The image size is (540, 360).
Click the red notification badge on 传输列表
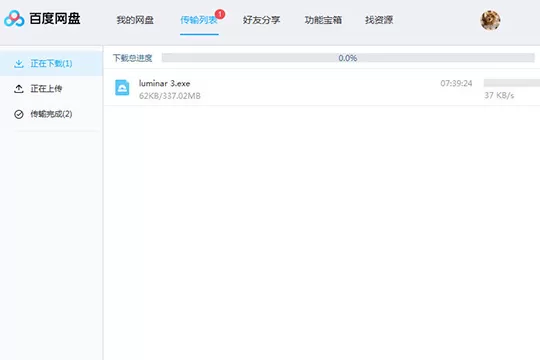[x=220, y=14]
